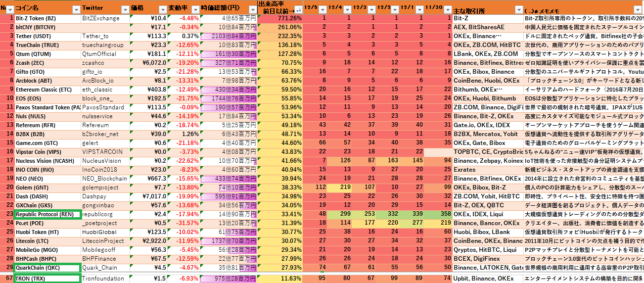Click the Tronfoundation Twitter handle
The height and width of the screenshot is (283, 644).
click(103, 279)
